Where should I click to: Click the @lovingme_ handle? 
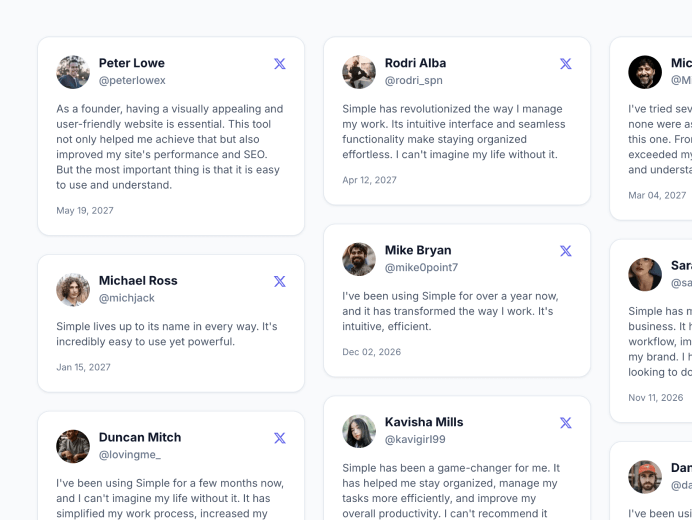[130, 455]
